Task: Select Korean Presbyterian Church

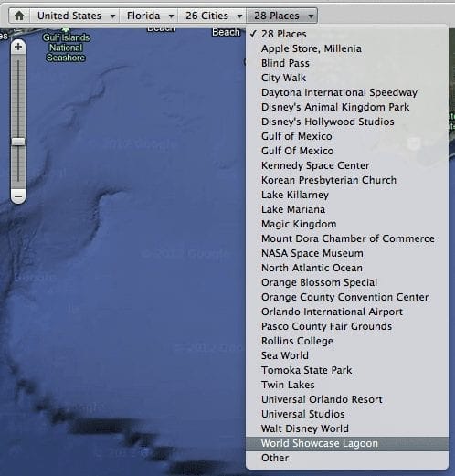Action: tap(347, 180)
